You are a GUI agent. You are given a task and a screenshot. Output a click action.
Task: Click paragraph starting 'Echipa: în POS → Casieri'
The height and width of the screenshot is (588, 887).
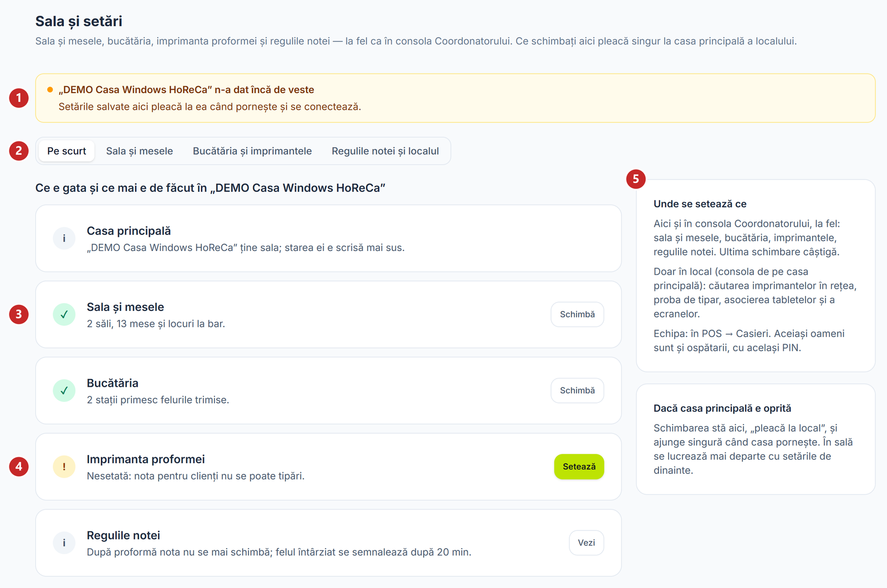click(749, 341)
